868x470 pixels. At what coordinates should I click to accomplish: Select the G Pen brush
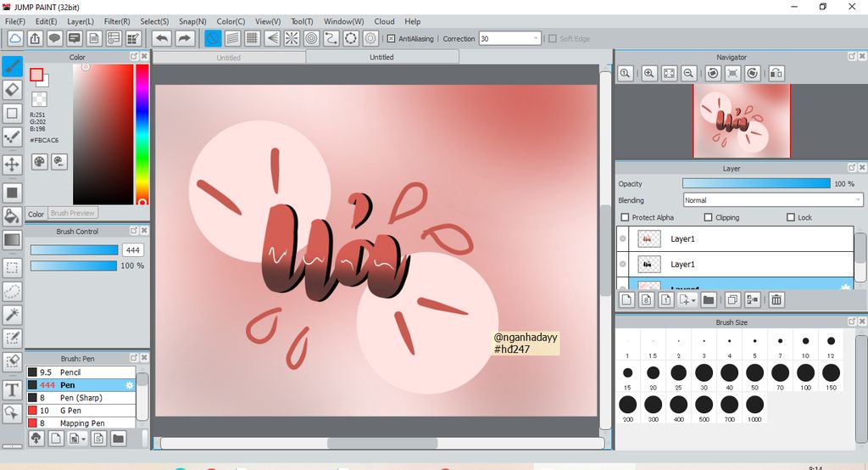(81, 411)
